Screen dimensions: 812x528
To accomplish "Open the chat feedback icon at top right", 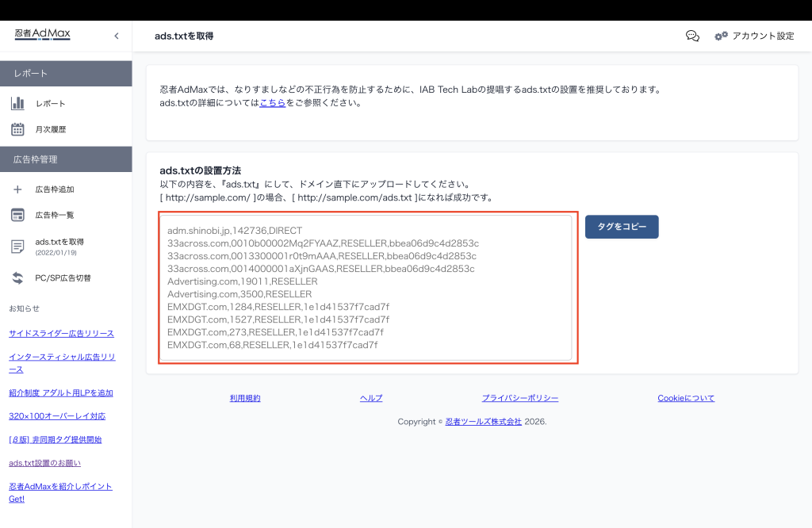I will point(692,36).
